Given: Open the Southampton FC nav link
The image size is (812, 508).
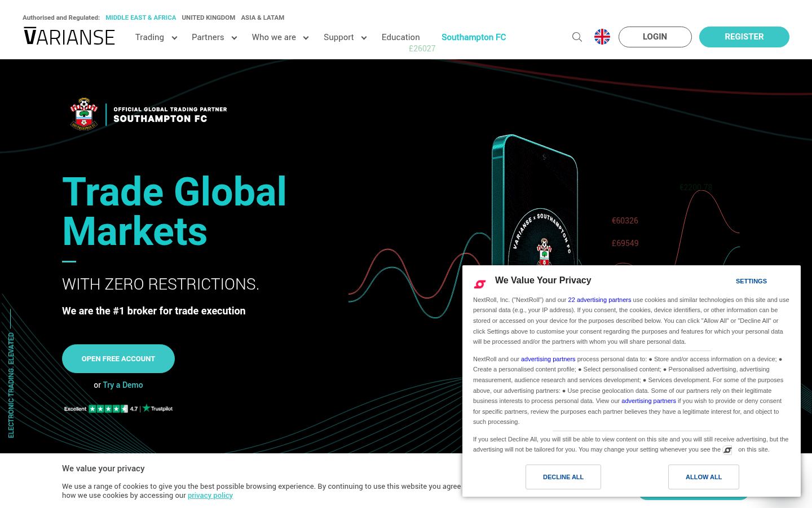Looking at the screenshot, I should pyautogui.click(x=474, y=37).
